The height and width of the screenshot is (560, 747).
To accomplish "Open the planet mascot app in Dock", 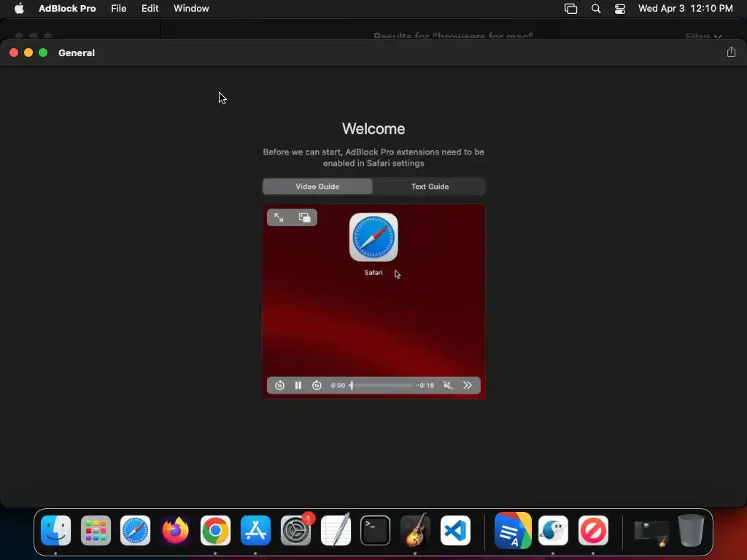I will pos(553,531).
